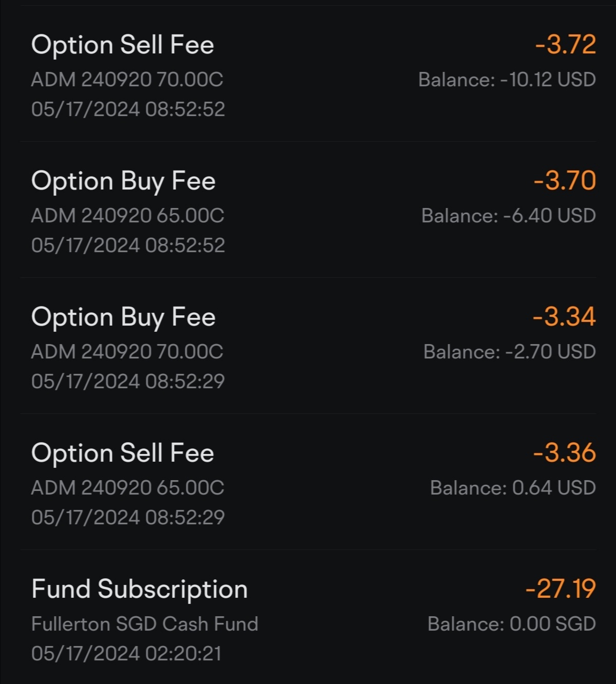Tap the Balance: 0.00 SGD label
Viewport: 616px width, 684px height.
pos(512,624)
